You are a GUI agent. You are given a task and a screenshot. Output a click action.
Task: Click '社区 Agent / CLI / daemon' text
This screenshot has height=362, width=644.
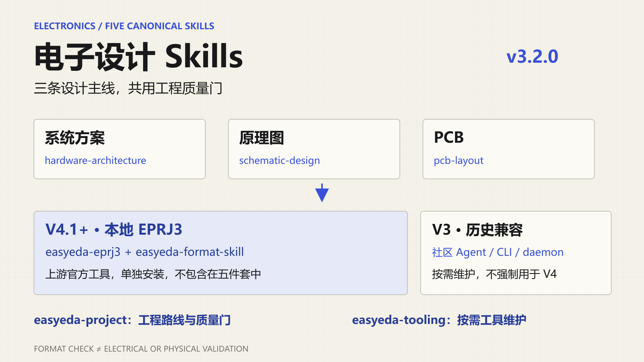[498, 252]
